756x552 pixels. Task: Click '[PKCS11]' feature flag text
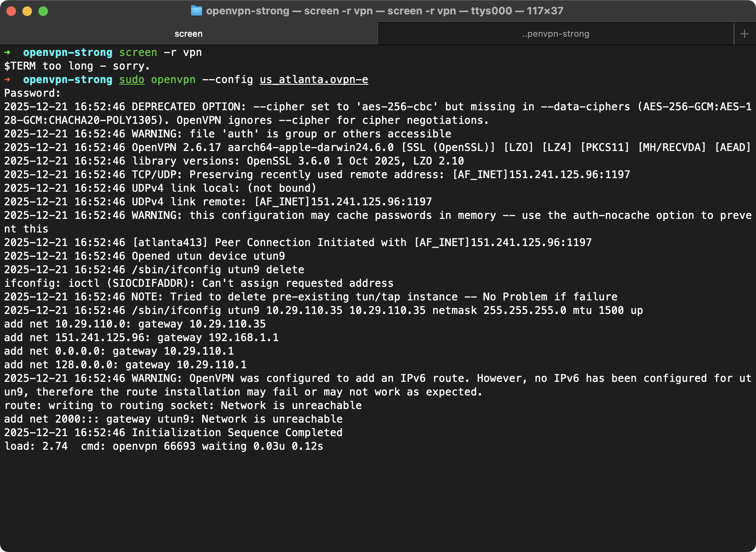605,147
